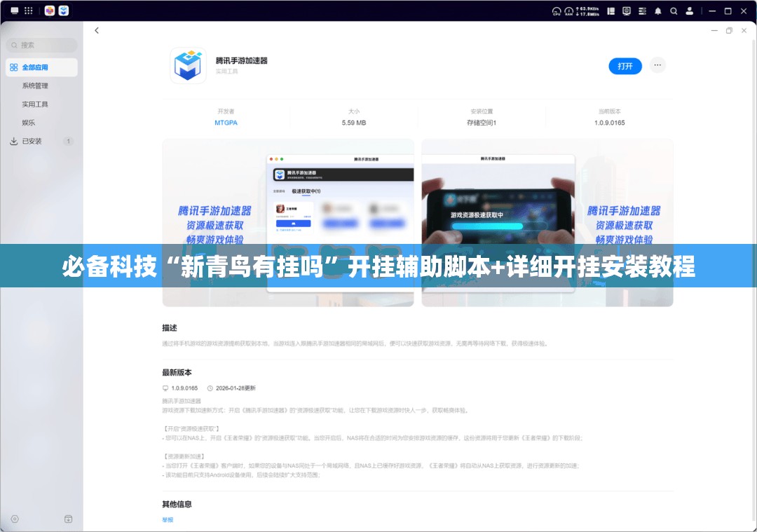
Task: Click the 最新版本 section heading
Action: [x=177, y=372]
